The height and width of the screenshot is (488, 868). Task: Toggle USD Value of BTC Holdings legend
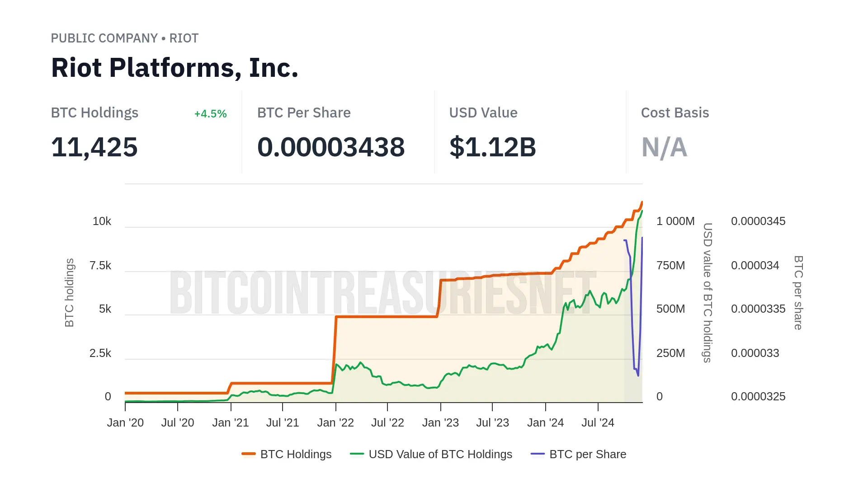(440, 454)
